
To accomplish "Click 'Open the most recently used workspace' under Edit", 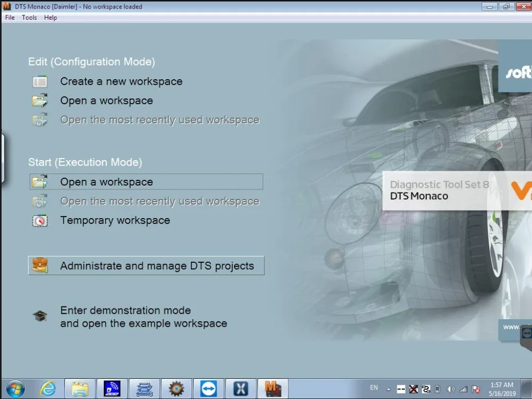I will 160,120.
